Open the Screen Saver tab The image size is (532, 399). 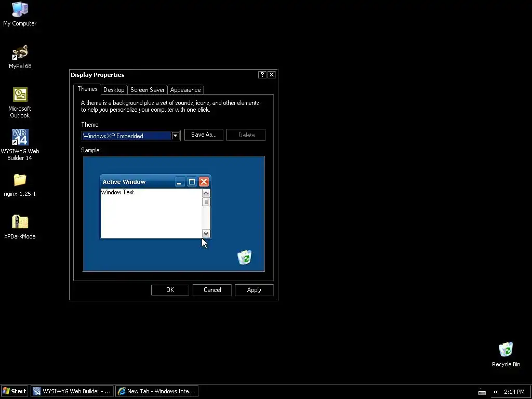pyautogui.click(x=147, y=90)
